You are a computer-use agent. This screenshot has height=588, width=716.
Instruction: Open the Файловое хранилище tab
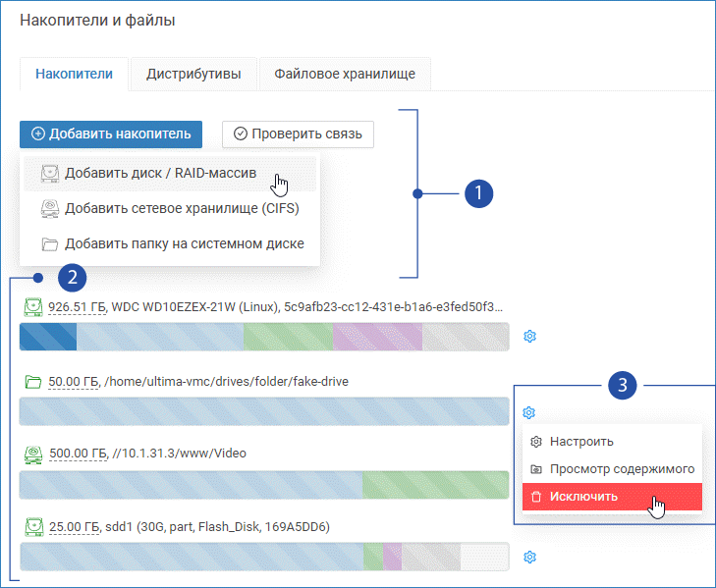(x=345, y=74)
